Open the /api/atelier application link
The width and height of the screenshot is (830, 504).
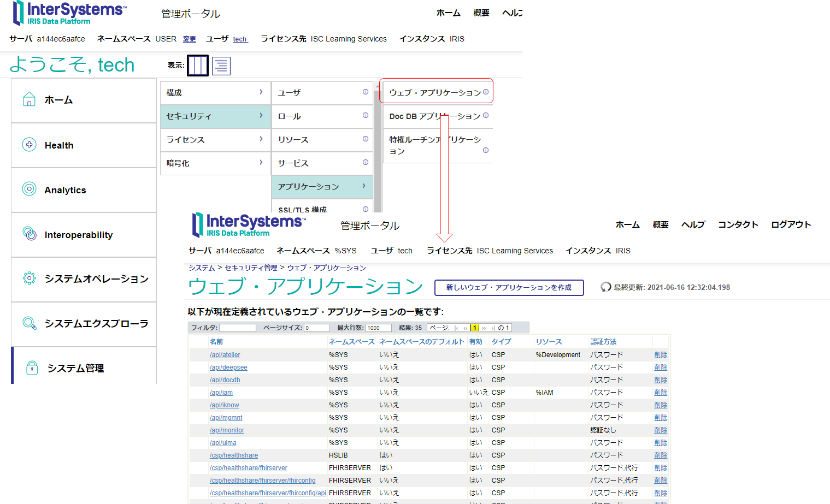click(225, 355)
